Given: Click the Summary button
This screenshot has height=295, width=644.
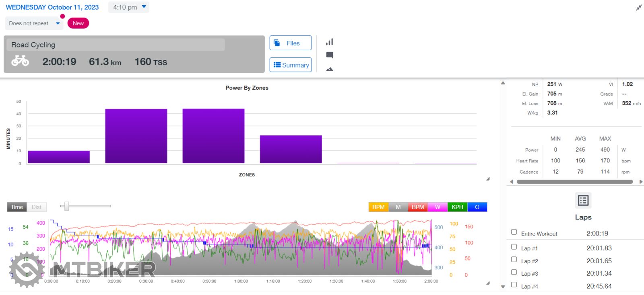Looking at the screenshot, I should (x=290, y=65).
